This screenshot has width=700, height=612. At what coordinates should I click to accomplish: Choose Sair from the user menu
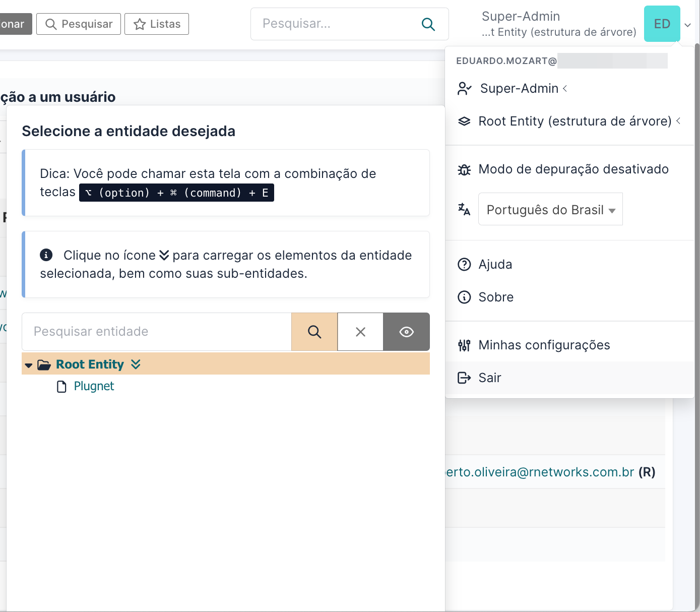tap(489, 378)
